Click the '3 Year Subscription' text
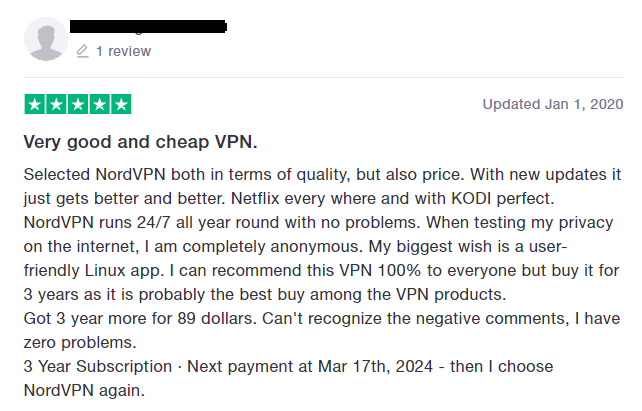 coord(98,366)
